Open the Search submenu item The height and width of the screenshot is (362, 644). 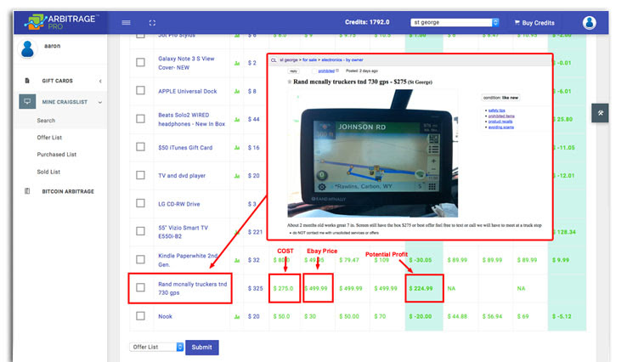click(x=46, y=121)
